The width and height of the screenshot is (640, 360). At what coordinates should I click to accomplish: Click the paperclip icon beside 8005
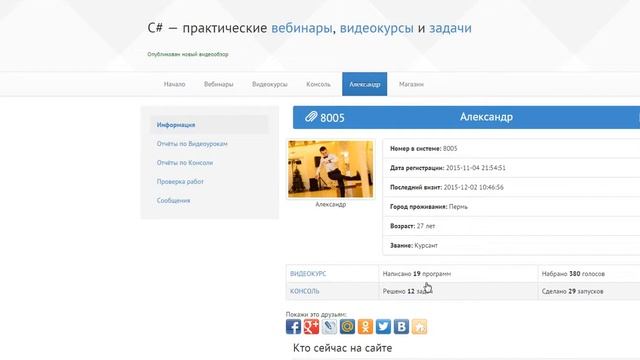click(311, 117)
